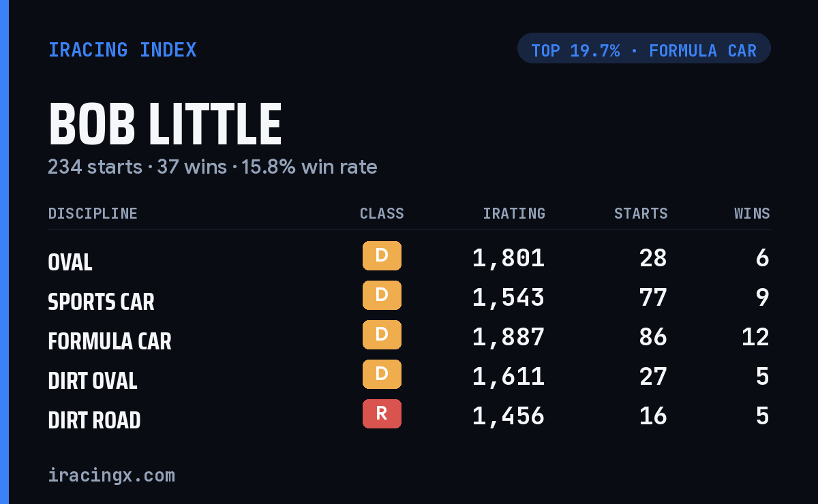This screenshot has width=818, height=504.
Task: Select the SPORTS CAR discipline row
Action: point(409,298)
